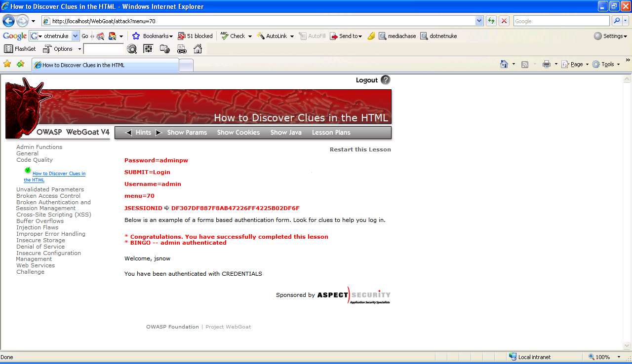The height and width of the screenshot is (364, 632).
Task: Open the zoom level 100% control
Action: tap(602, 357)
